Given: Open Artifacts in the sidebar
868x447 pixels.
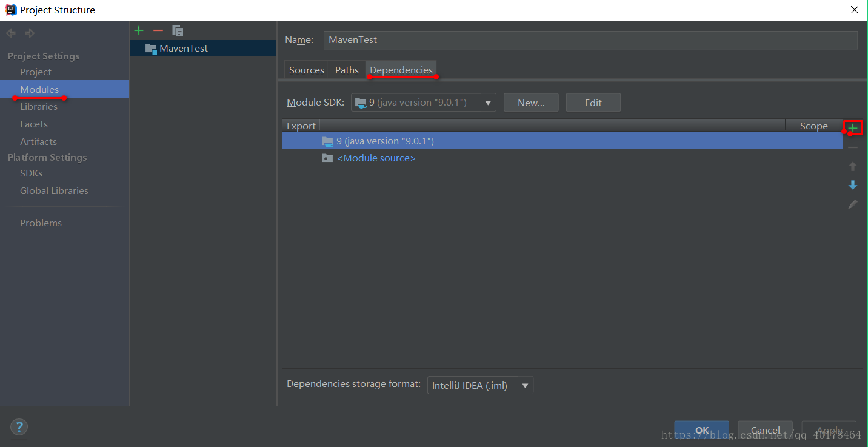Looking at the screenshot, I should tap(38, 141).
